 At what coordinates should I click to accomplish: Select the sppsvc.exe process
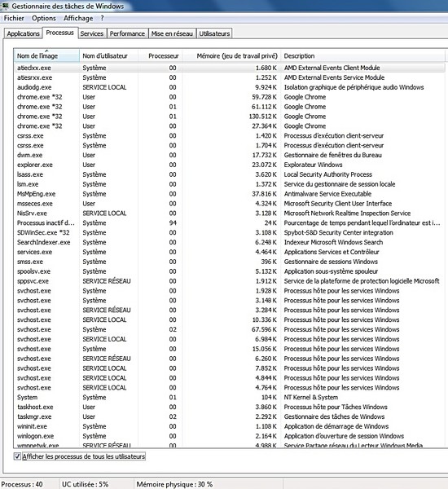click(x=230, y=280)
